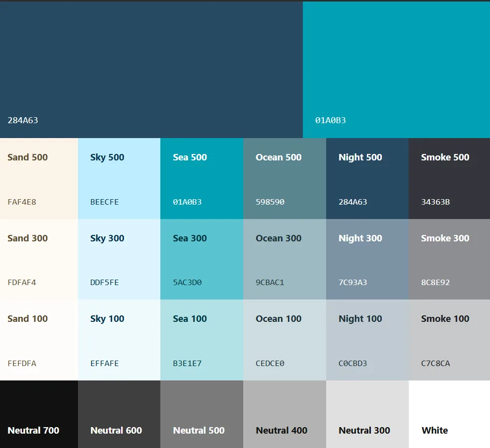Screen dimensions: 490x448
Task: Click the hex code BEECFE
Action: [104, 202]
